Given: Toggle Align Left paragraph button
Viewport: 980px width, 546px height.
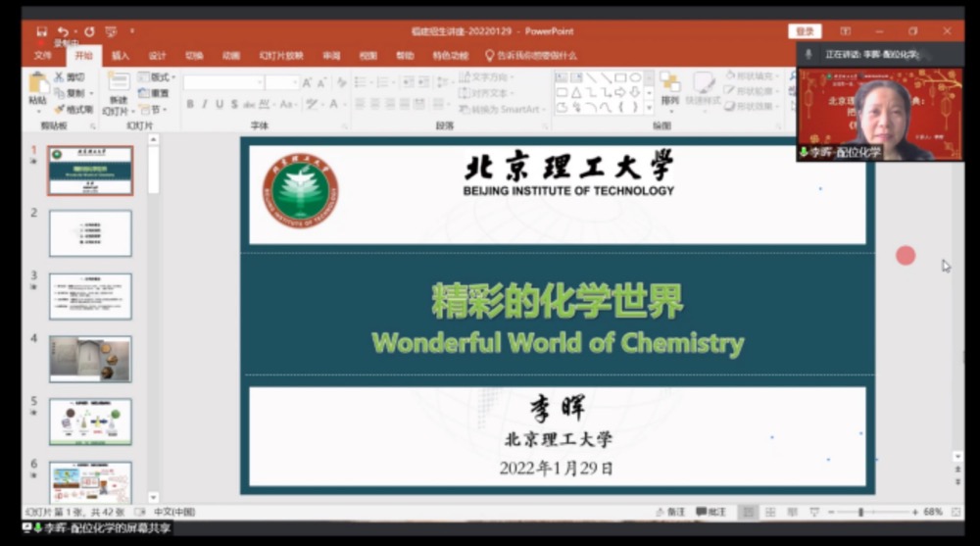Looking at the screenshot, I should tap(361, 104).
